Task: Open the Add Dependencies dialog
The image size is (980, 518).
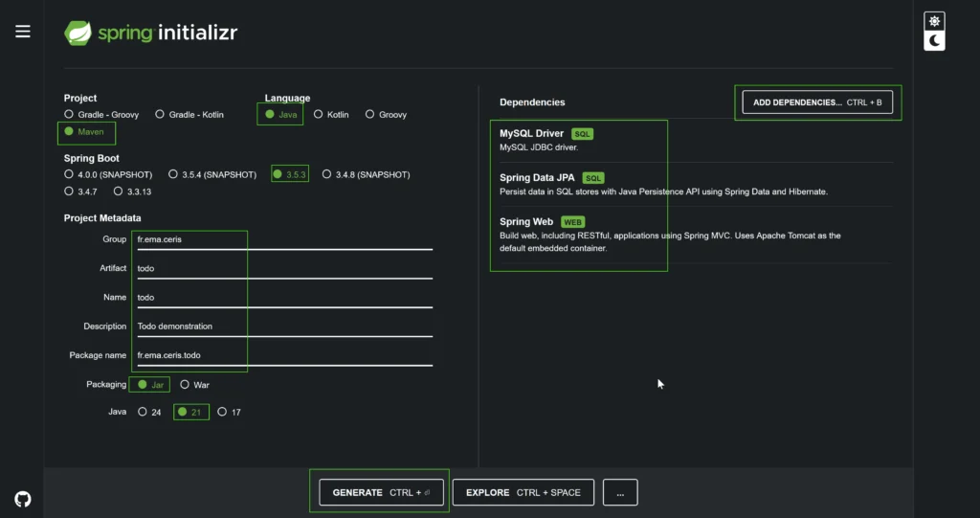Action: [x=817, y=102]
